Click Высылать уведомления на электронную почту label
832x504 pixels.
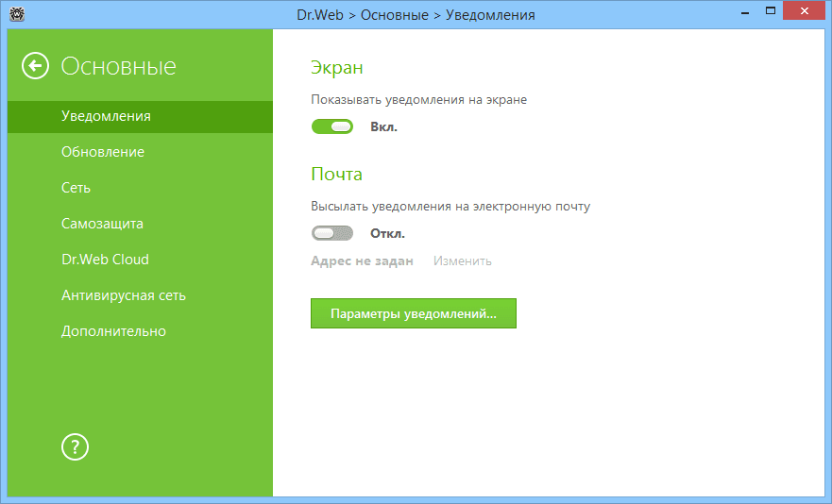pyautogui.click(x=450, y=207)
